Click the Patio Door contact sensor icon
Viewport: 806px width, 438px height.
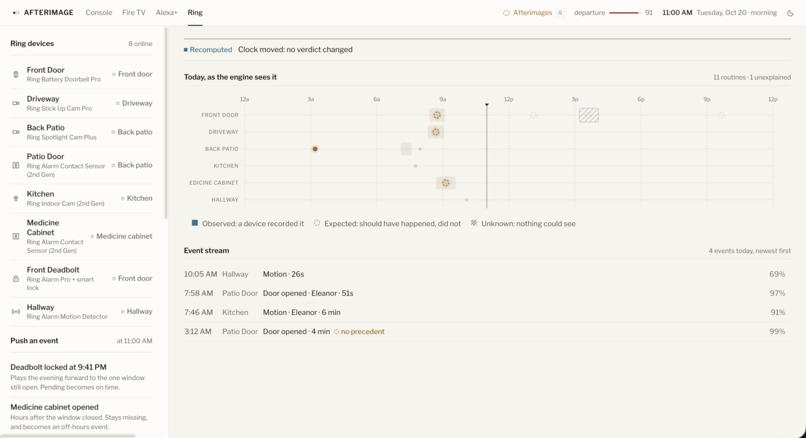(x=15, y=166)
